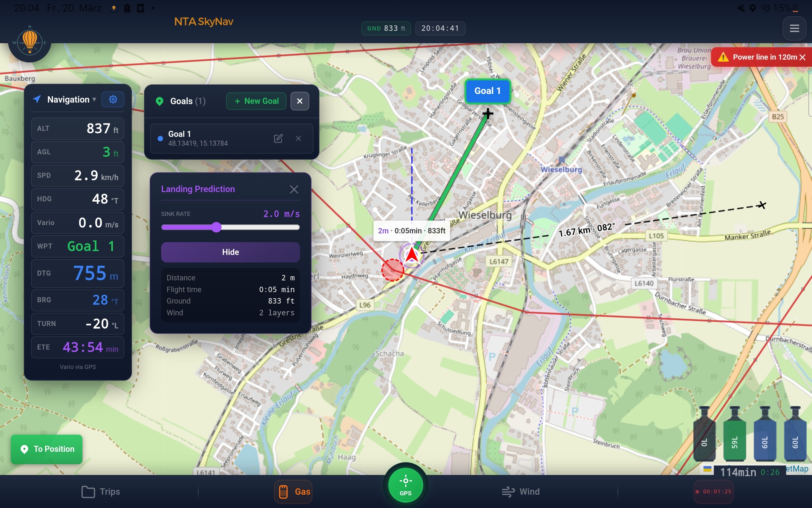Tap the Vario 0.0 m/s field
The width and height of the screenshot is (812, 508).
tap(77, 223)
